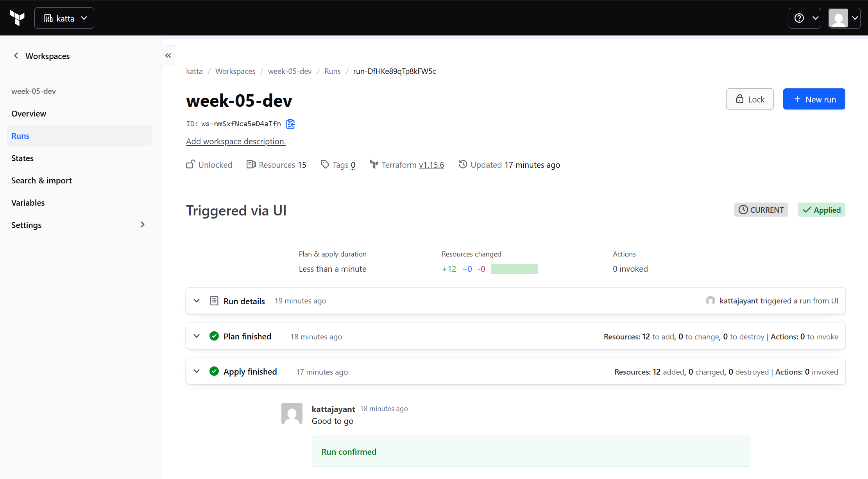This screenshot has width=868, height=479.
Task: Click the Good to go comment
Action: click(333, 421)
